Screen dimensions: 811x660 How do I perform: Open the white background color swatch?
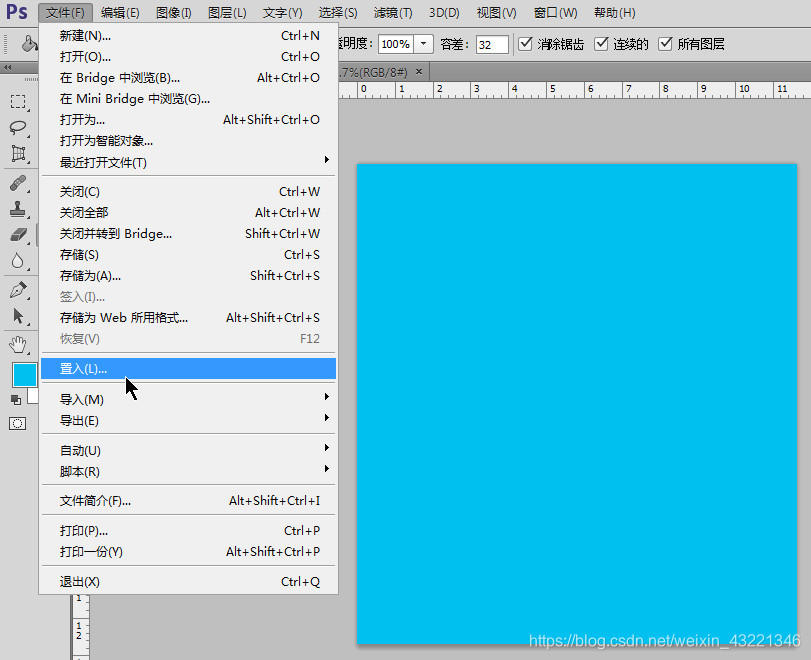click(x=33, y=396)
